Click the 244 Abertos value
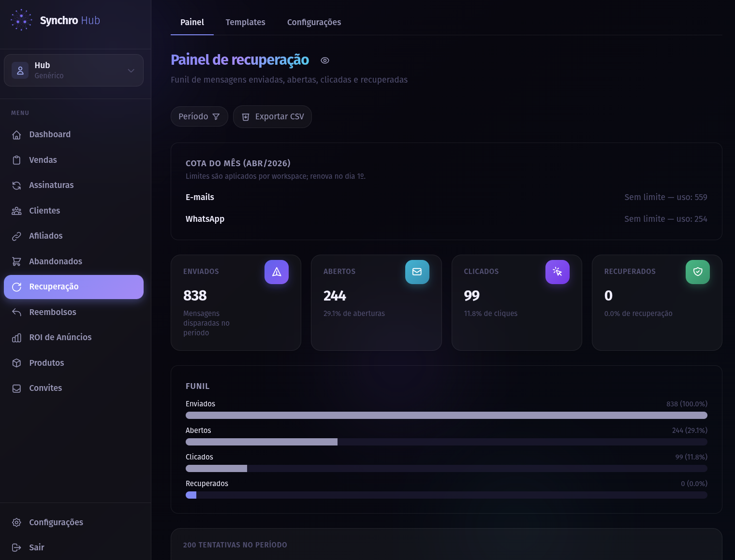Viewport: 735px width, 560px height. (335, 295)
